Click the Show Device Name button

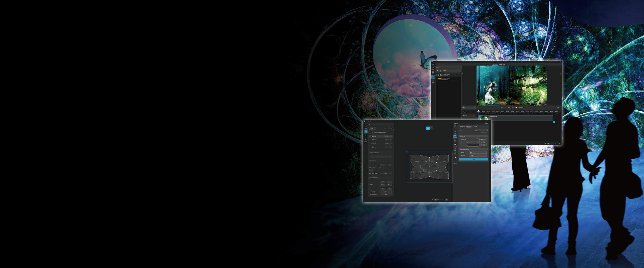(386, 173)
